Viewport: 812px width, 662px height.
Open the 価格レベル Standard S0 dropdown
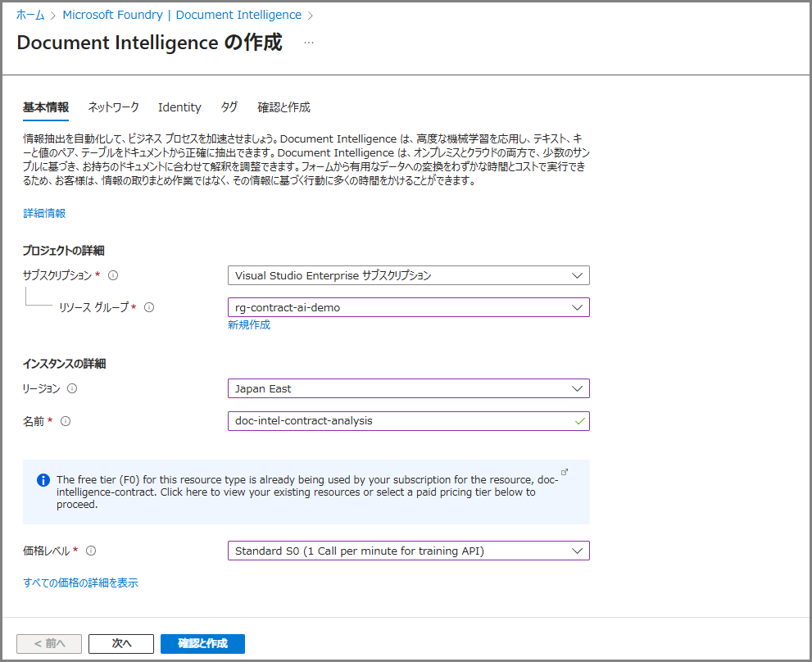408,551
